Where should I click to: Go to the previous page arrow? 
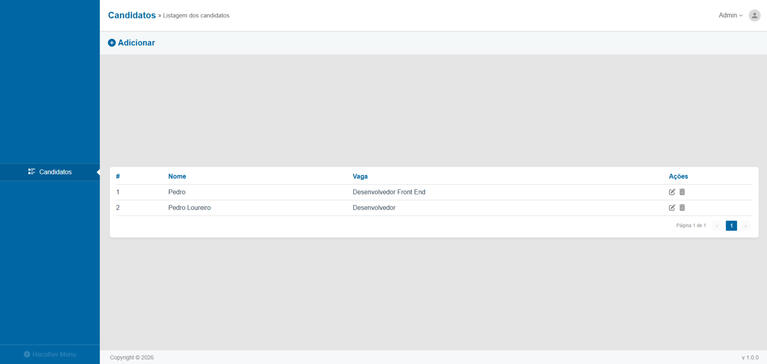(717, 226)
